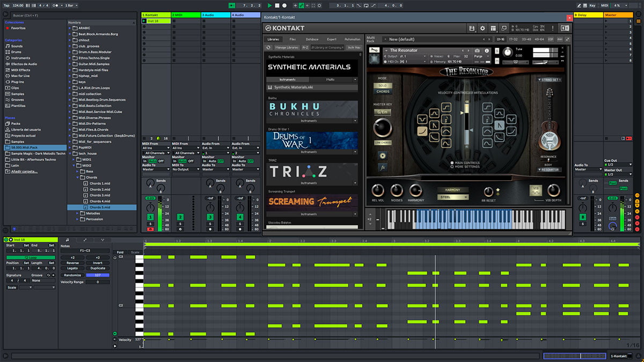Viewport: 644px width, 362px height.
Task: Open Kontakt options gear icon
Action: (482, 28)
